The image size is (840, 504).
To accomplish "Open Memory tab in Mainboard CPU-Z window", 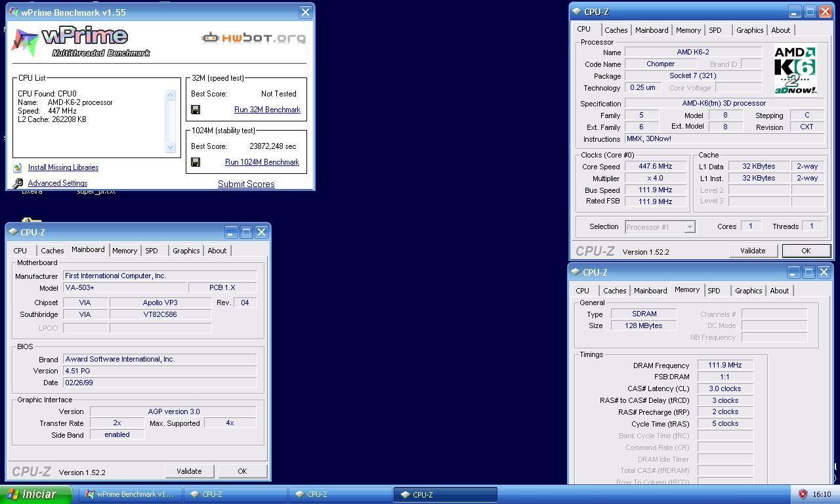I will pyautogui.click(x=125, y=251).
